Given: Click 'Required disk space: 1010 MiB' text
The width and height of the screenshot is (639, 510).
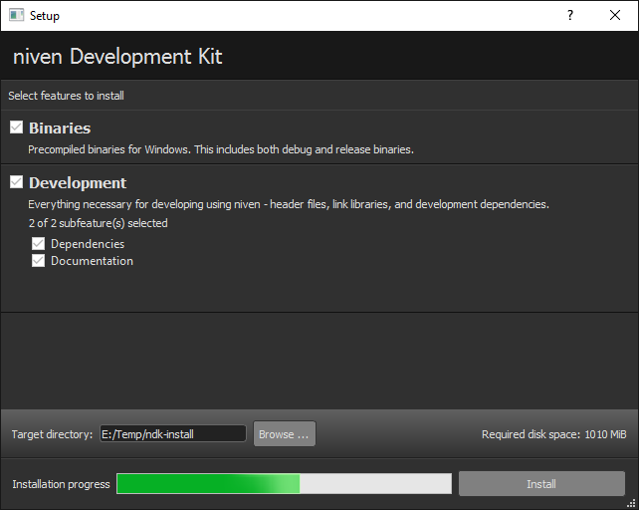Looking at the screenshot, I should pyautogui.click(x=554, y=434).
